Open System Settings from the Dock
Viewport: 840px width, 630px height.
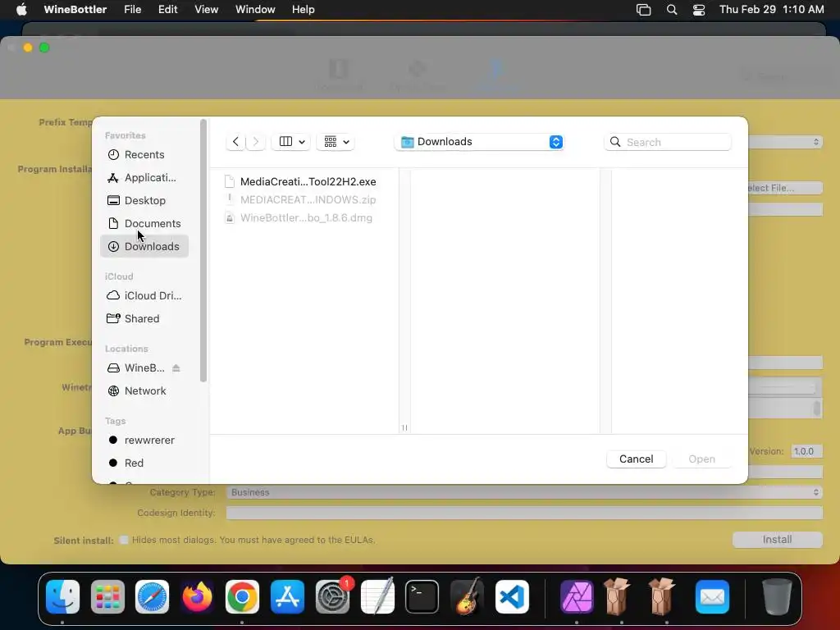332,597
